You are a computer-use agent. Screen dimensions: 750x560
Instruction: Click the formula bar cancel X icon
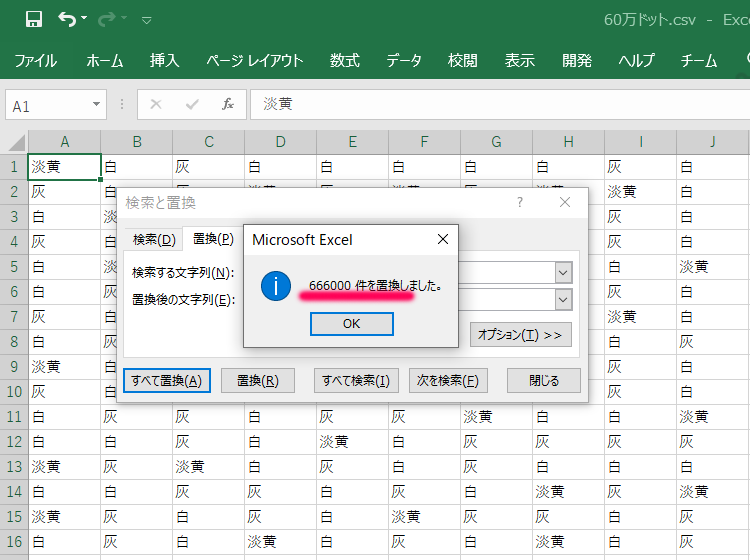coord(156,104)
